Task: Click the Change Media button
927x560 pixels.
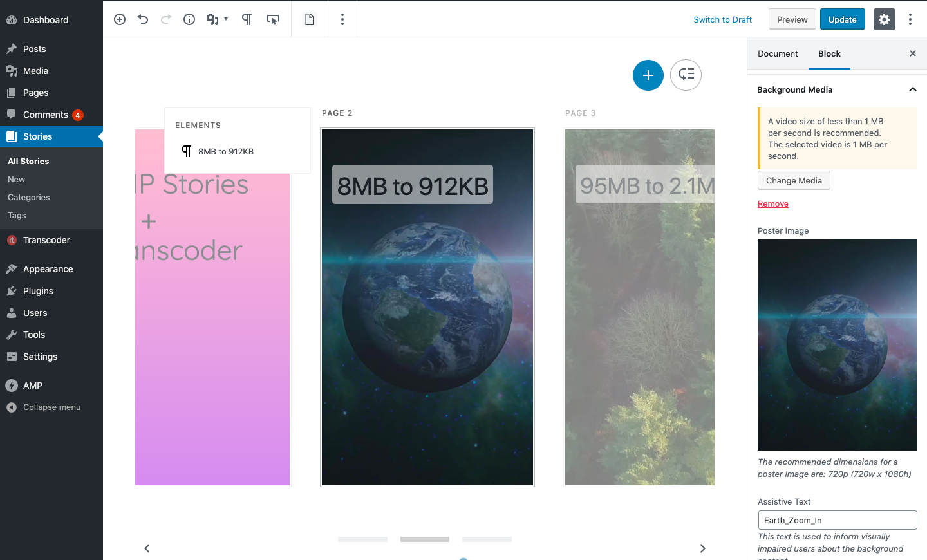Action: tap(794, 180)
